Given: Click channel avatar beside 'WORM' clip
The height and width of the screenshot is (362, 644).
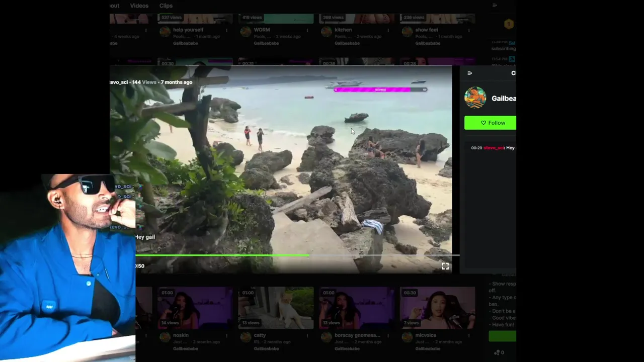Looking at the screenshot, I should [x=246, y=32].
